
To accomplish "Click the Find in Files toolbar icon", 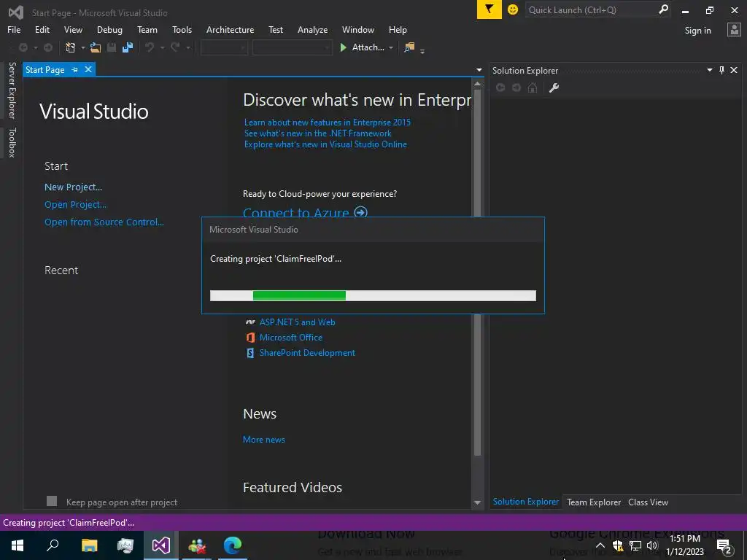I will point(409,47).
